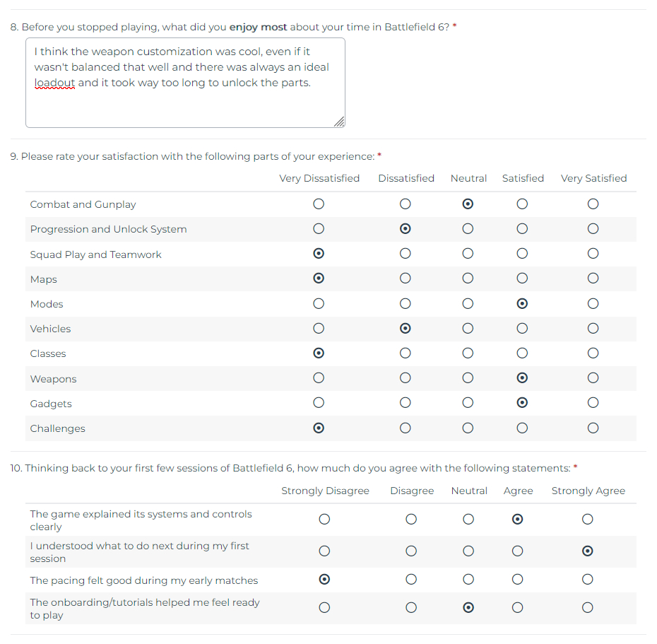Mark pacing felt good as Agree
Screen dimensions: 657x644
click(517, 580)
